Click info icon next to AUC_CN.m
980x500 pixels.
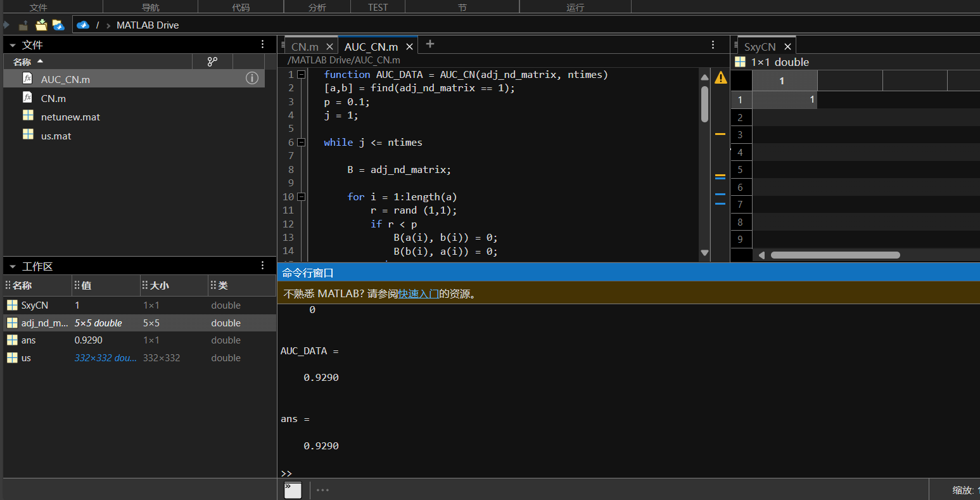pos(251,79)
